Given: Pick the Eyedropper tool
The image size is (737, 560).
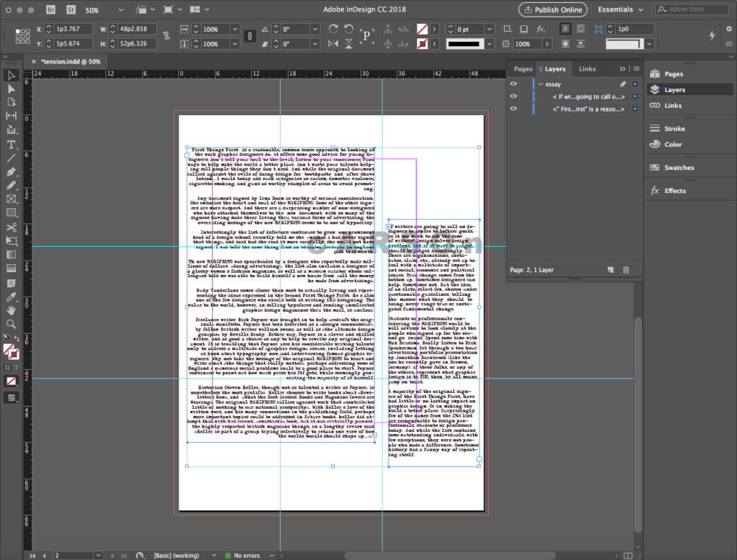Looking at the screenshot, I should (x=12, y=297).
